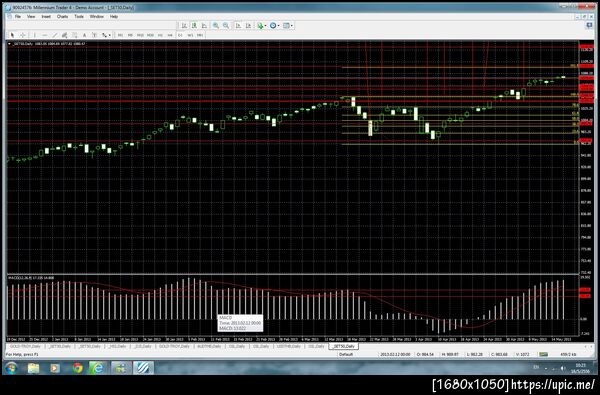Click the status bar open value O: 984.54
600x395 pixels.
click(425, 354)
